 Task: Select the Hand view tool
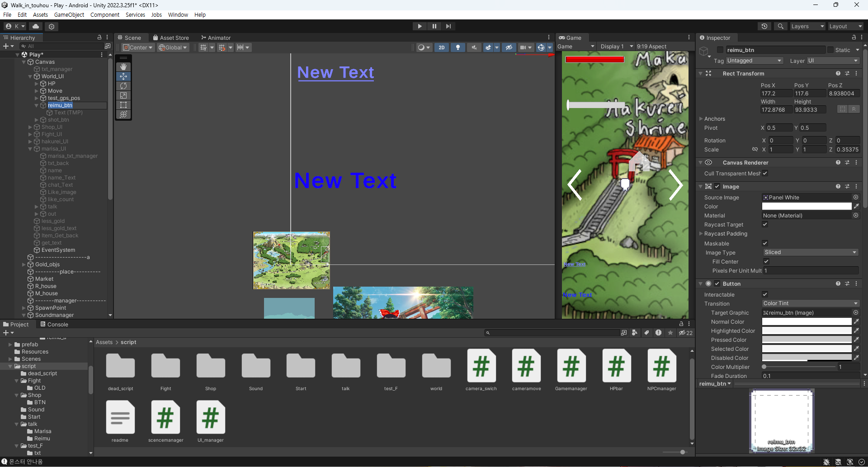coord(123,67)
